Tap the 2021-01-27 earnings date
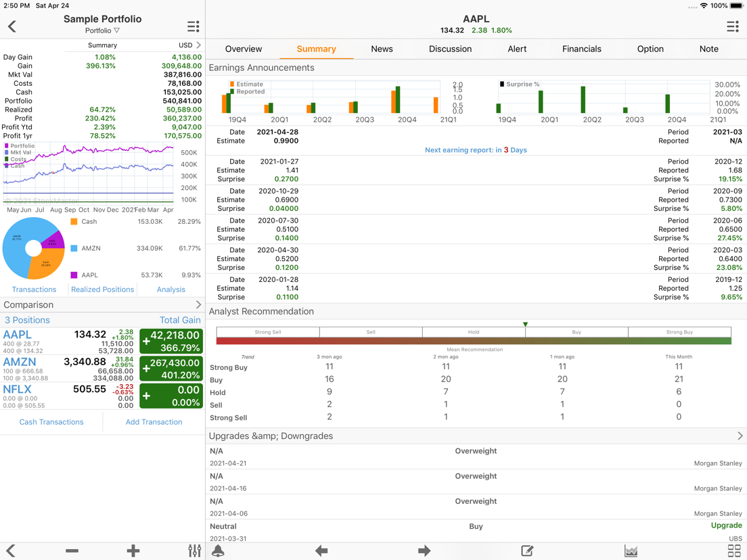 (x=279, y=162)
